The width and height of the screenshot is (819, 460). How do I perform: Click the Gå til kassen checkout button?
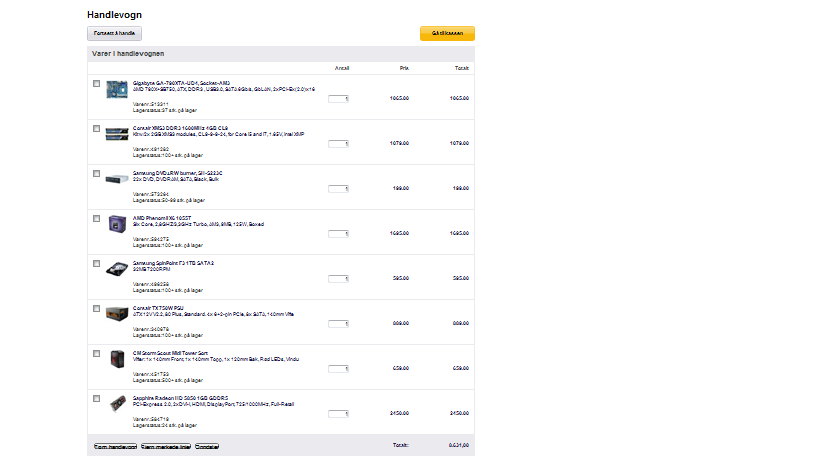(x=447, y=33)
